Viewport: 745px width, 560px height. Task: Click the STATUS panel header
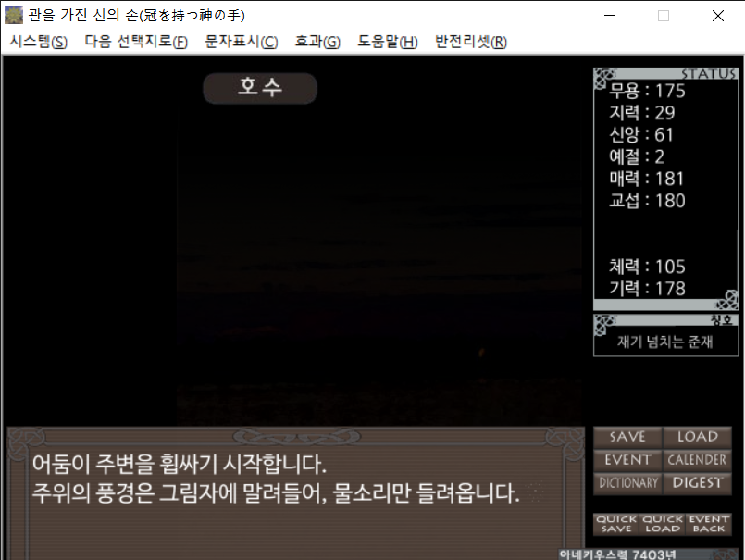click(665, 74)
